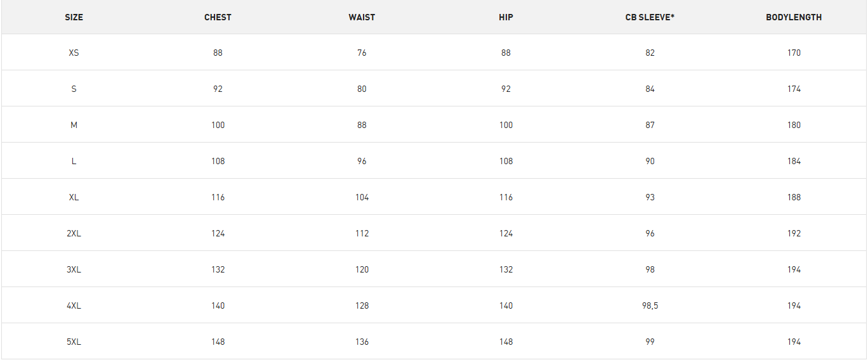Click the M size row label
This screenshot has height=360, width=868.
pyautogui.click(x=74, y=125)
